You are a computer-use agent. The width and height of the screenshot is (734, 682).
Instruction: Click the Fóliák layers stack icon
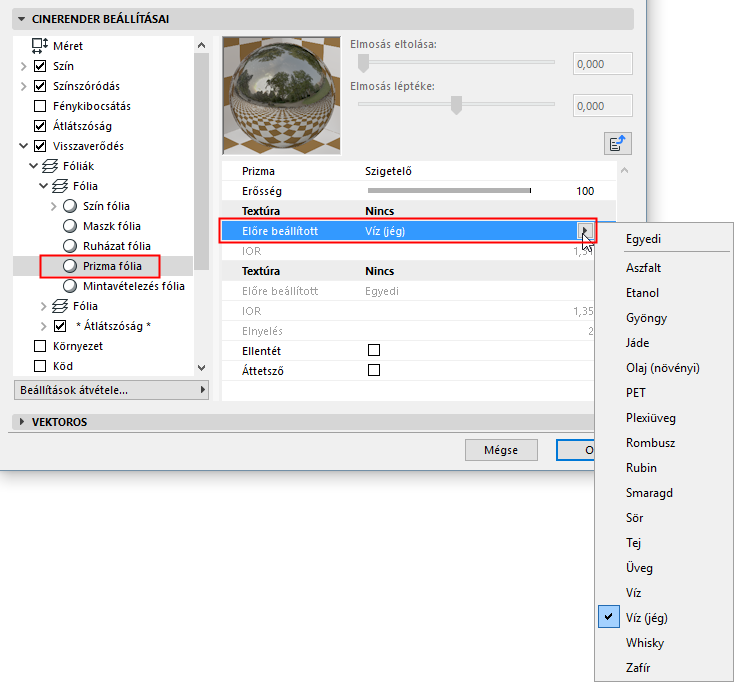pyautogui.click(x=50, y=166)
